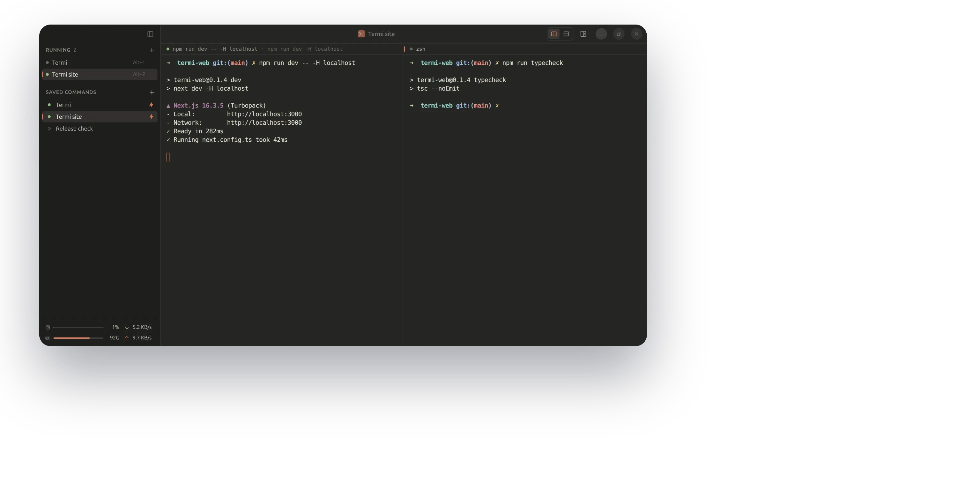Add a new saved command with the plus
This screenshot has width=980, height=490.
[x=152, y=93]
